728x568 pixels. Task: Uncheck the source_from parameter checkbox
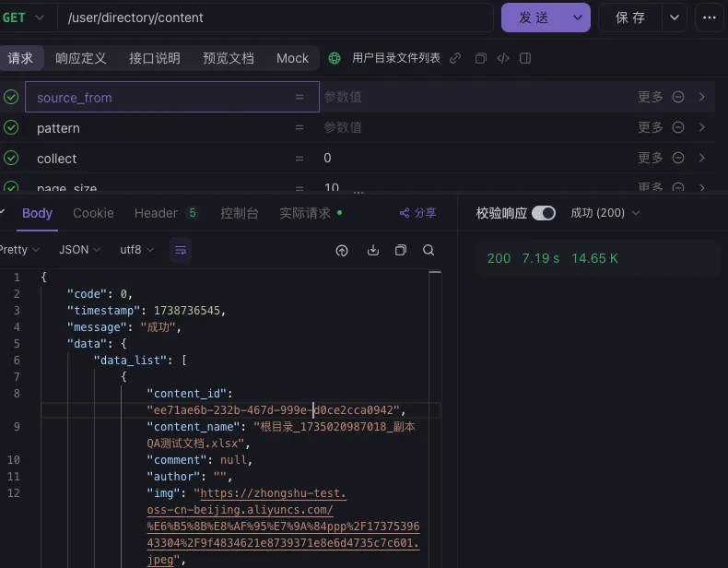coord(11,97)
